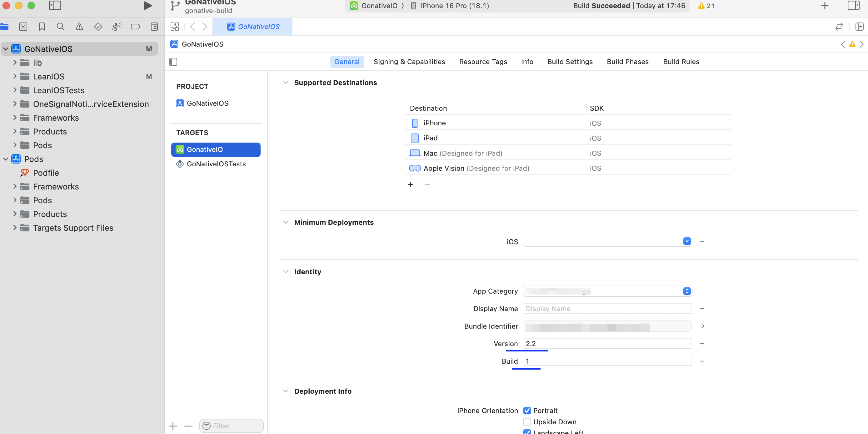Click the git branch icon in the toolbar
Viewport: 868px width, 434px height.
[x=175, y=6]
